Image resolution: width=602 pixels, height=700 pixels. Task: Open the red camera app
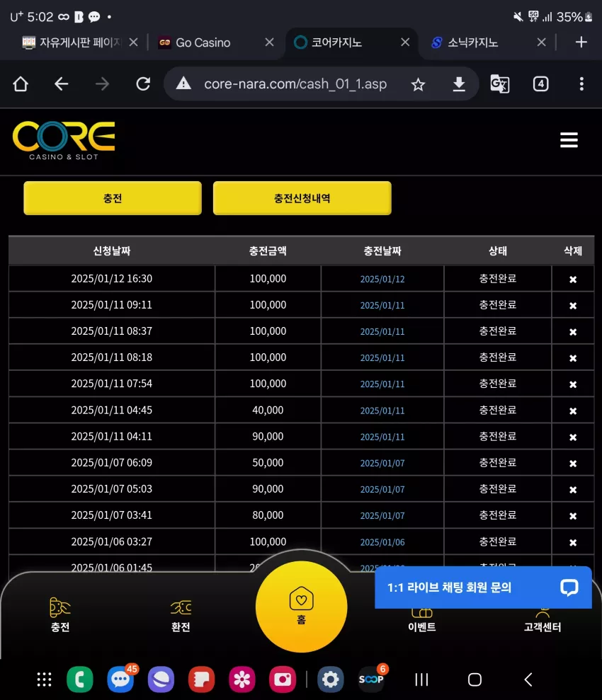click(x=283, y=679)
